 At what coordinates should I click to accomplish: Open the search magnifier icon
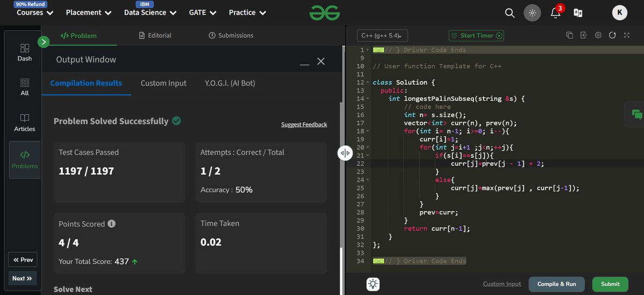510,12
